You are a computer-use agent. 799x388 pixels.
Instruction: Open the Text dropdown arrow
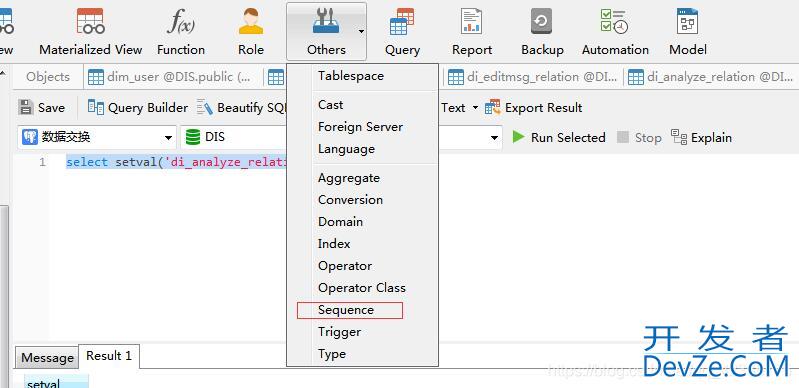pos(475,108)
